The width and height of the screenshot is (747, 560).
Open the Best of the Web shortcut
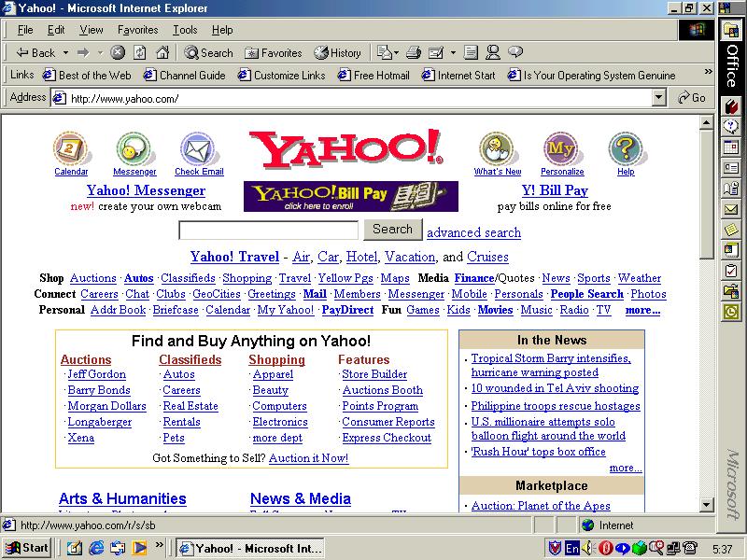[87, 76]
